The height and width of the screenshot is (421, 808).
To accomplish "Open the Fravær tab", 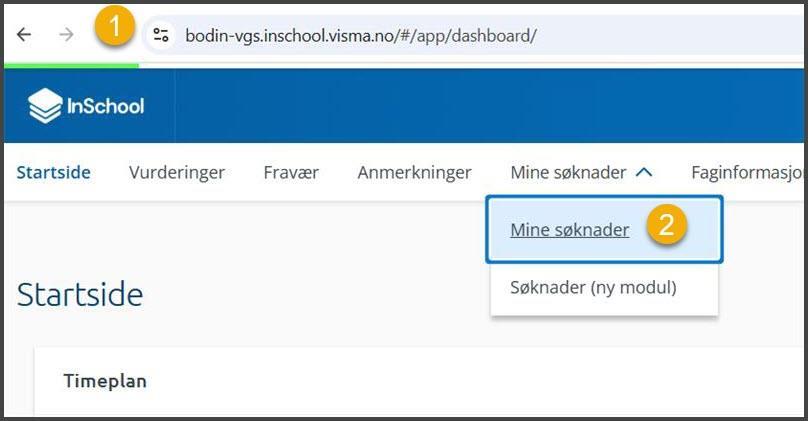I will [291, 172].
